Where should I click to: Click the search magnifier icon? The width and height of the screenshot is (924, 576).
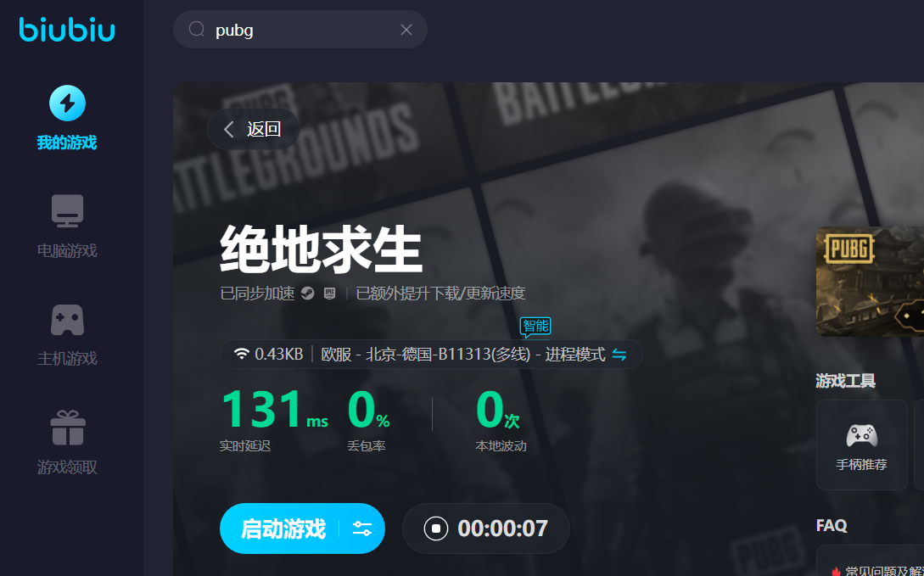click(x=196, y=29)
